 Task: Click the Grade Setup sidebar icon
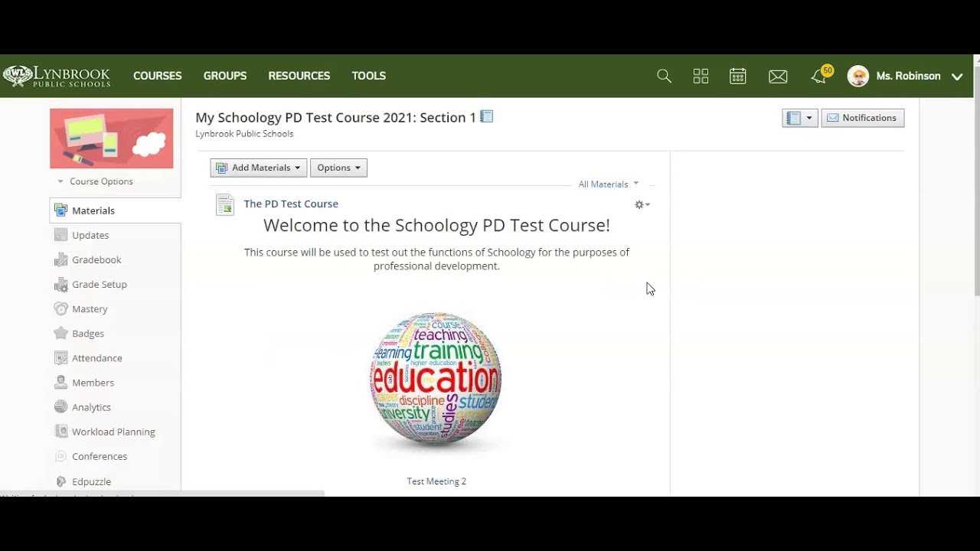tap(61, 284)
